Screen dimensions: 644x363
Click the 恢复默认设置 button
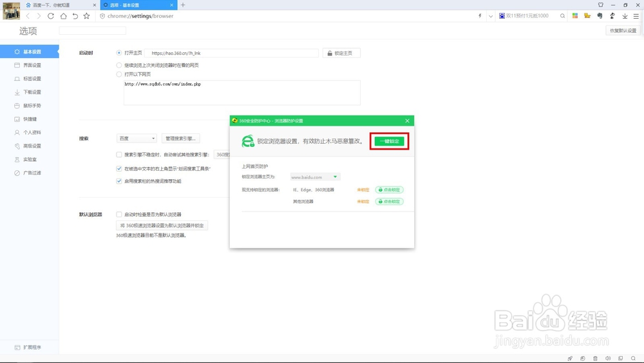click(623, 30)
